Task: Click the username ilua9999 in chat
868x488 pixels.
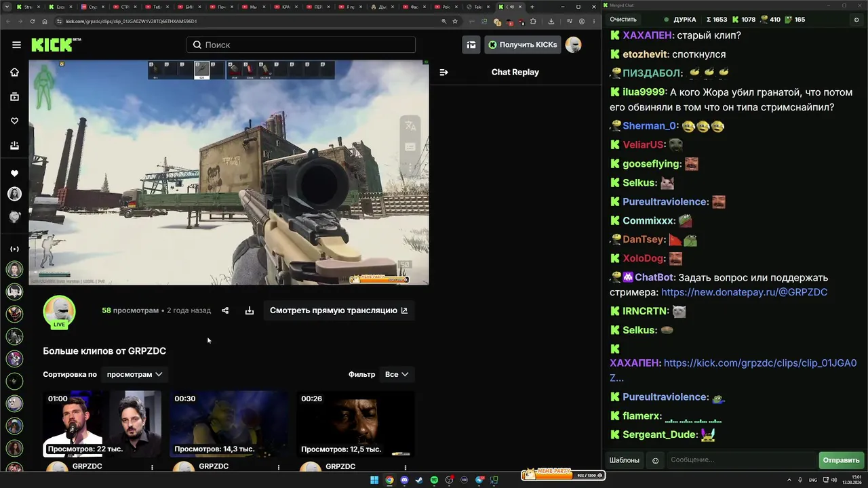Action: click(x=644, y=92)
